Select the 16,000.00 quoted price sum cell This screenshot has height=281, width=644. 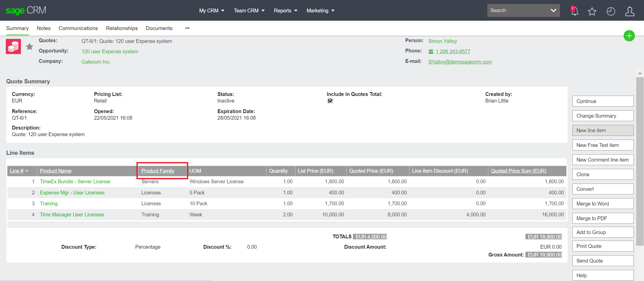click(x=553, y=215)
